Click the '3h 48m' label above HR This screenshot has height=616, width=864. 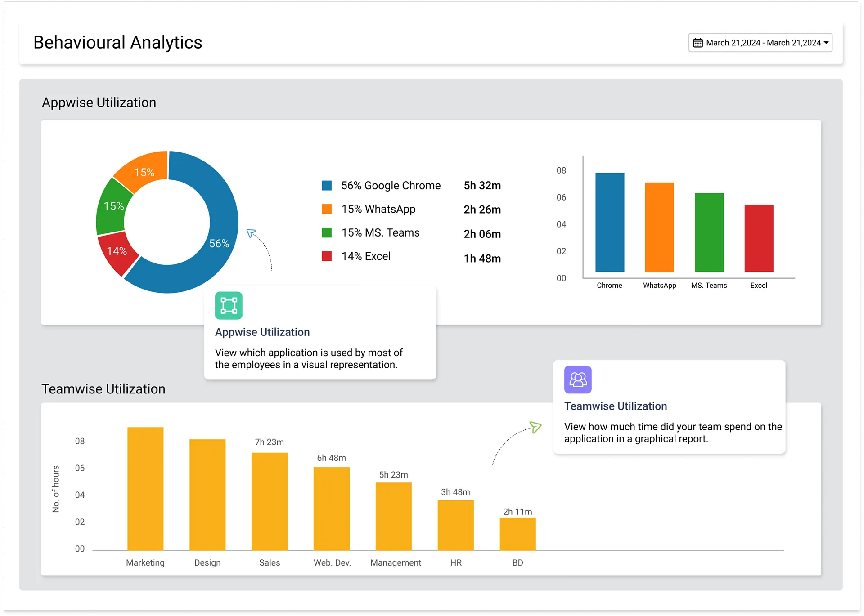click(456, 492)
